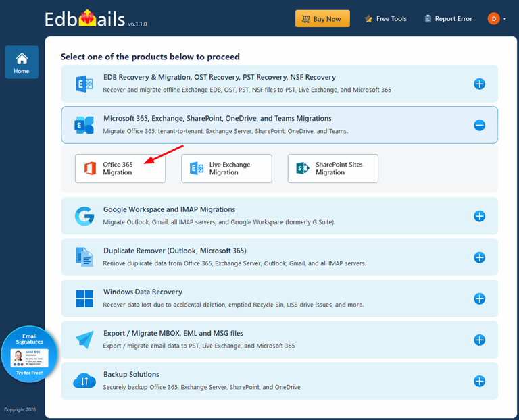Viewport: 519px width, 420px height.
Task: Click the paper plane export icon
Action: [x=84, y=340]
